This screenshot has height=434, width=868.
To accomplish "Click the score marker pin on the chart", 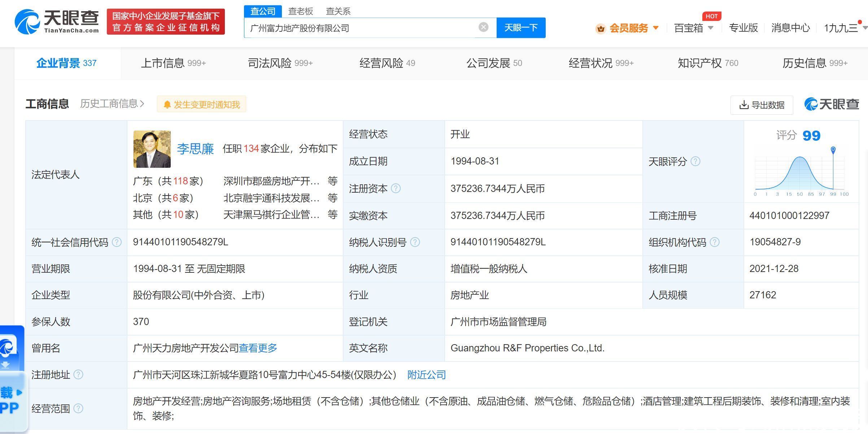I will tap(833, 150).
